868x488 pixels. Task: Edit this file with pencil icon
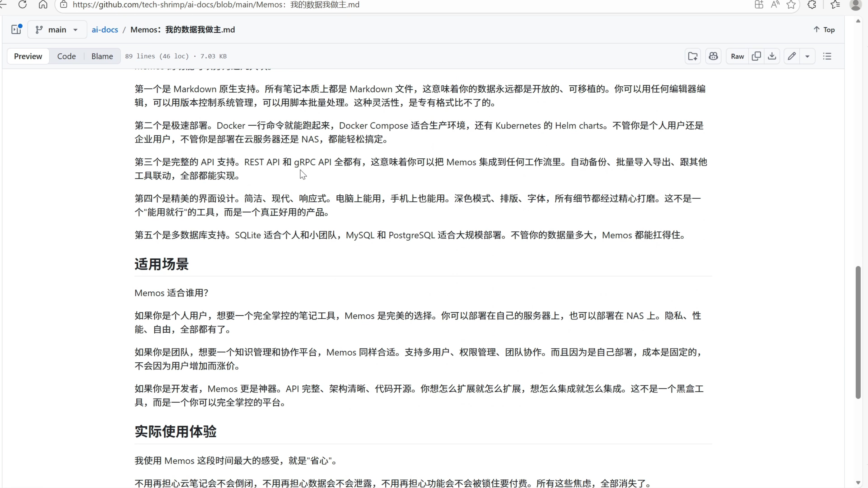click(x=792, y=56)
